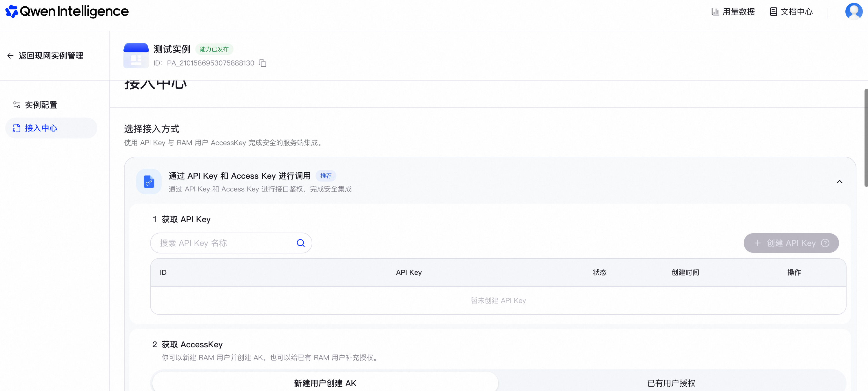This screenshot has height=391, width=868.
Task: Click the Qwen Intelligence logo
Action: pyautogui.click(x=67, y=12)
